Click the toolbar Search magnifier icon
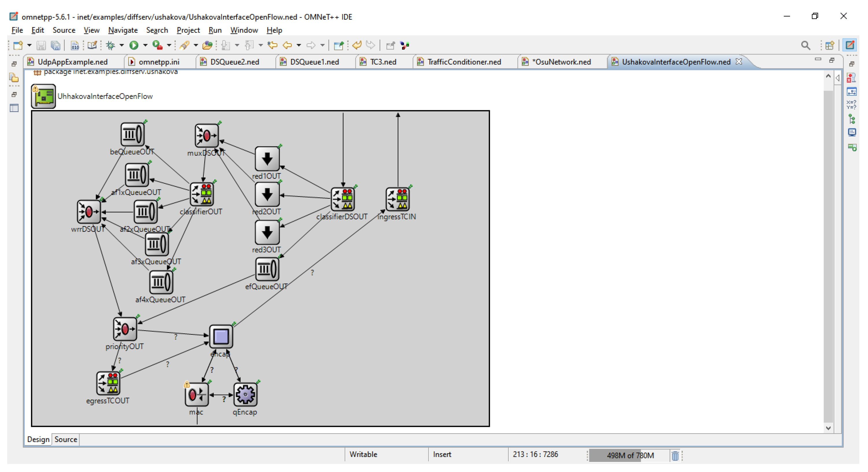Screen dimensions: 868x472 click(805, 45)
